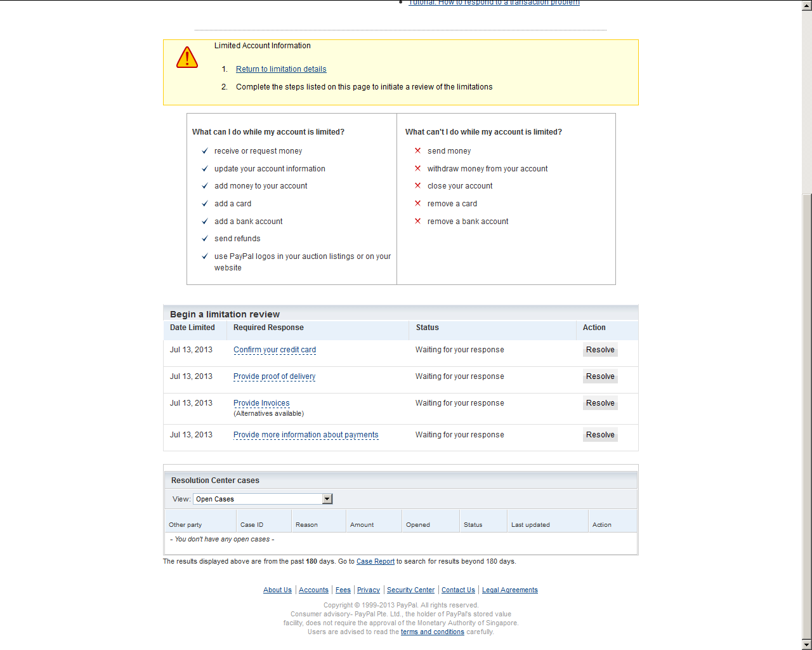The height and width of the screenshot is (650, 812).
Task: Go to the About Us footer link
Action: coord(277,590)
